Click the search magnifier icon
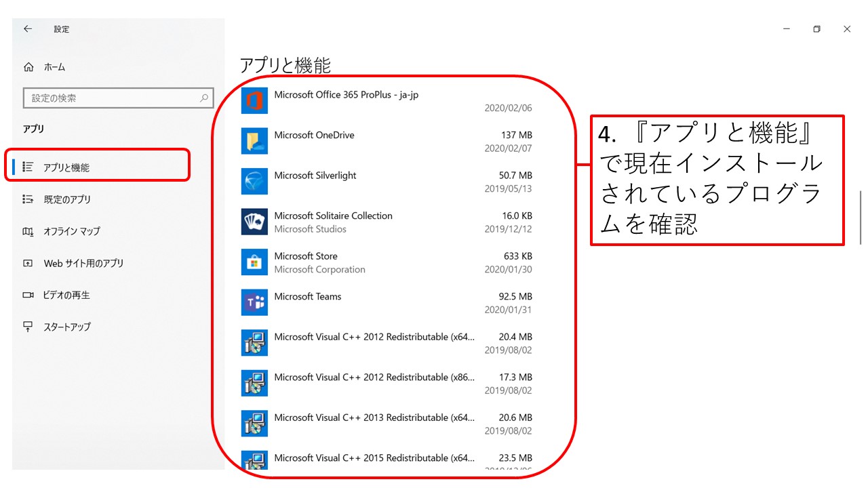This screenshot has height=488, width=868. click(203, 98)
